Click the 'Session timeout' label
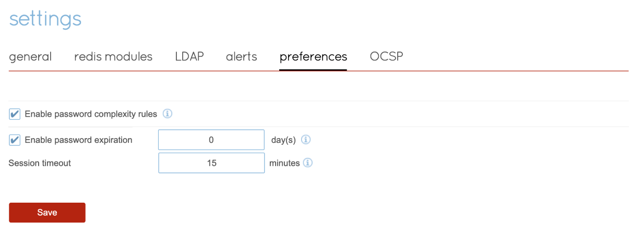Viewport: 644px width, 248px height. (40, 163)
